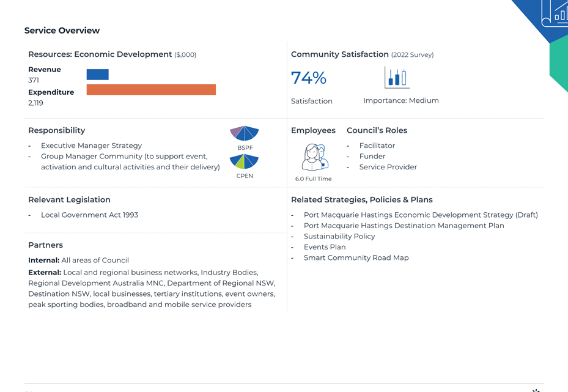
Task: Open the Economic Development Strategy (Draft) entry
Action: point(421,215)
